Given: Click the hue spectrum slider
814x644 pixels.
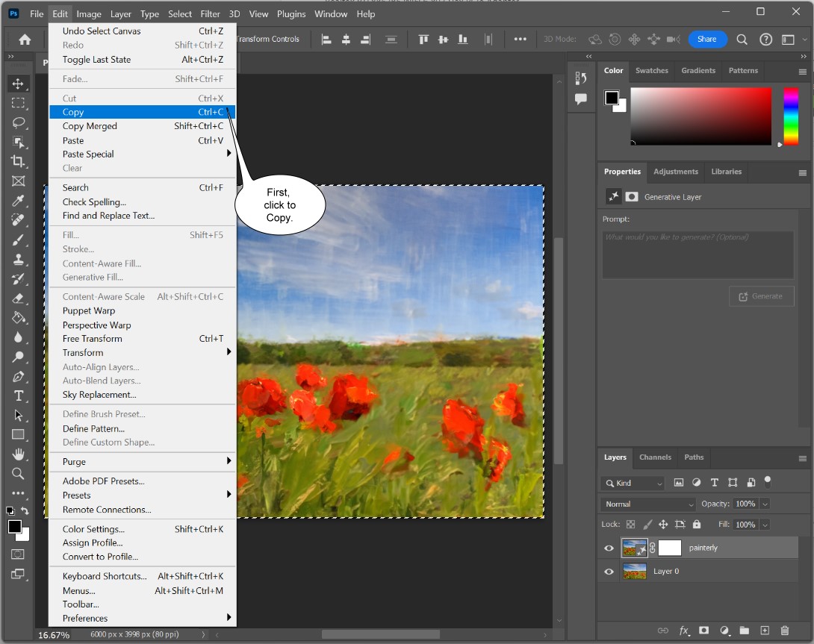Looking at the screenshot, I should click(790, 116).
